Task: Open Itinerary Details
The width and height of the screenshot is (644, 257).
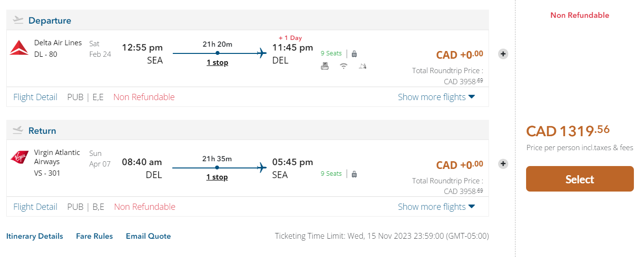Action: point(35,236)
